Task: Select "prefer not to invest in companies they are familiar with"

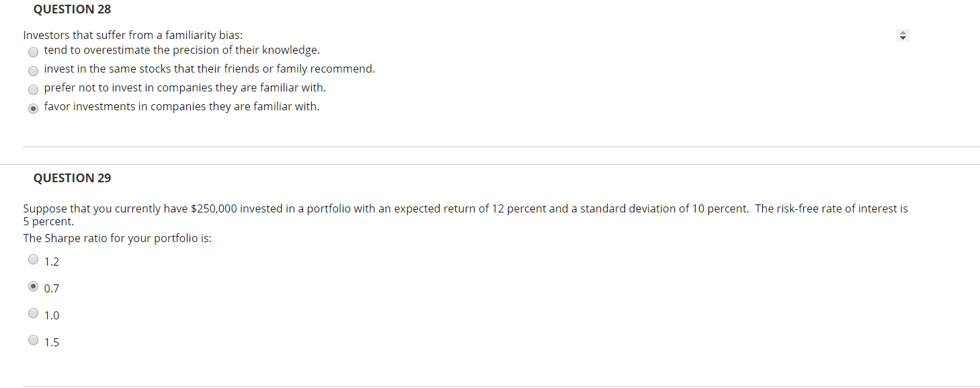Action: click(x=33, y=89)
